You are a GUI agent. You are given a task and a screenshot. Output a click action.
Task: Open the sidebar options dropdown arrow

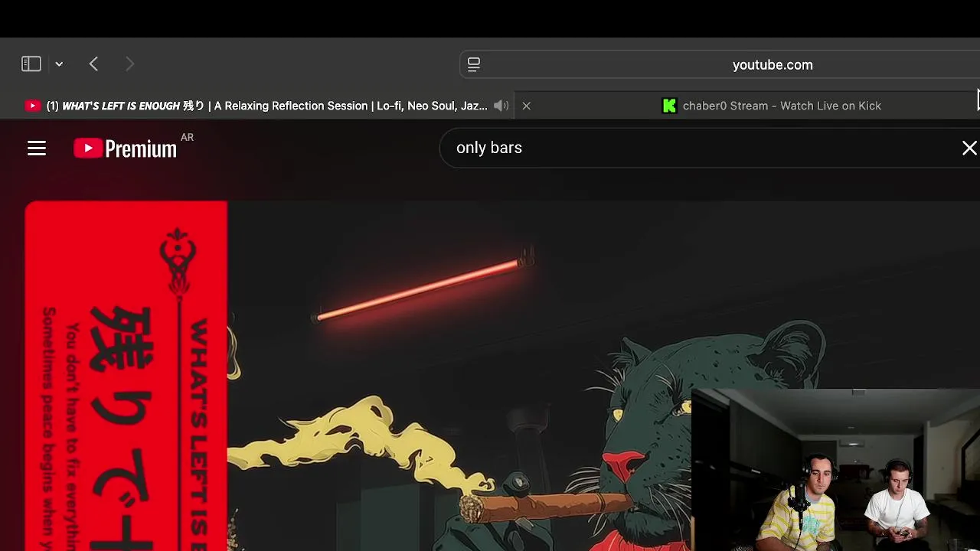59,64
